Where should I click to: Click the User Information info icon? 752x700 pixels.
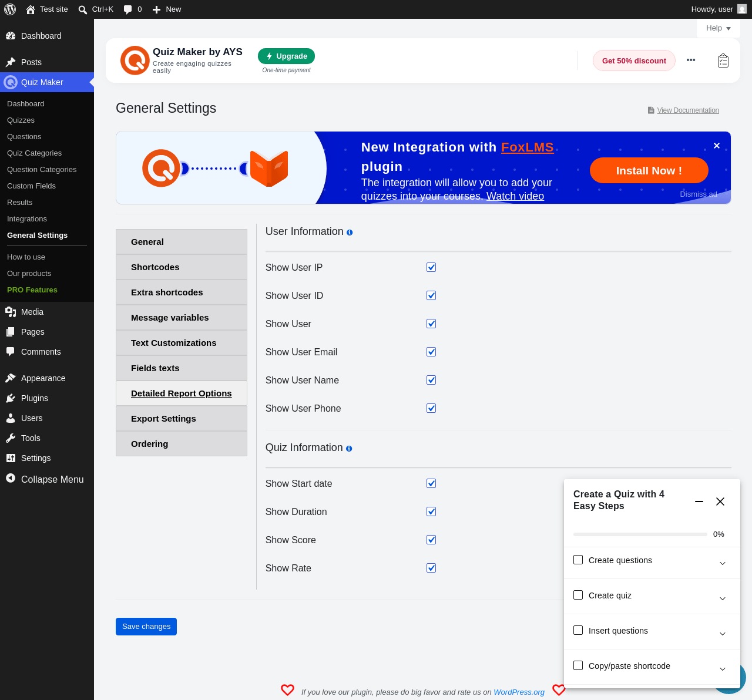point(350,233)
